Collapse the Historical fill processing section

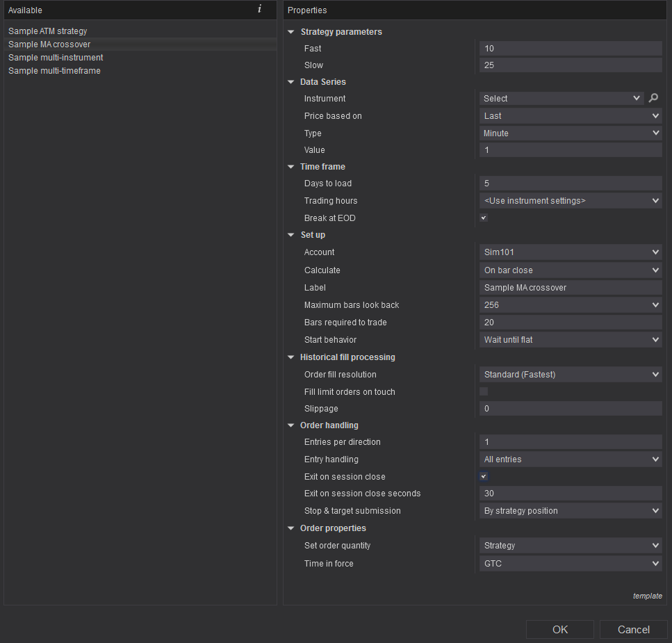tap(291, 357)
